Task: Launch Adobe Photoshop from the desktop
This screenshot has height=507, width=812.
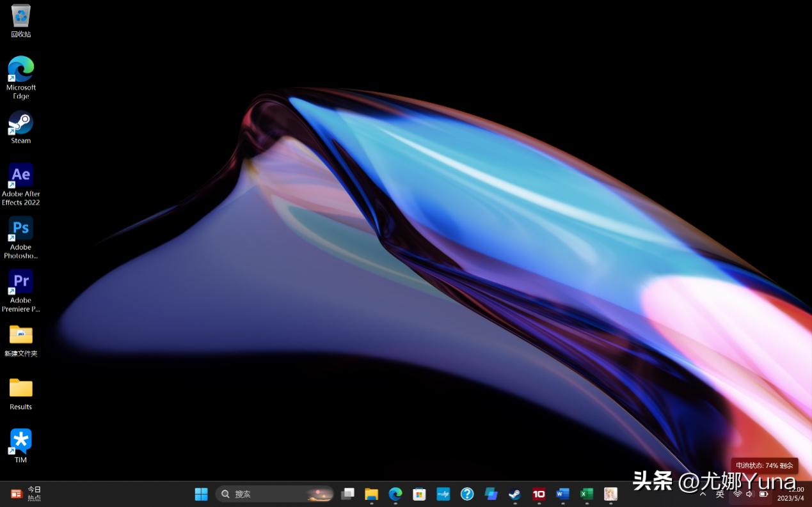Action: click(x=20, y=228)
